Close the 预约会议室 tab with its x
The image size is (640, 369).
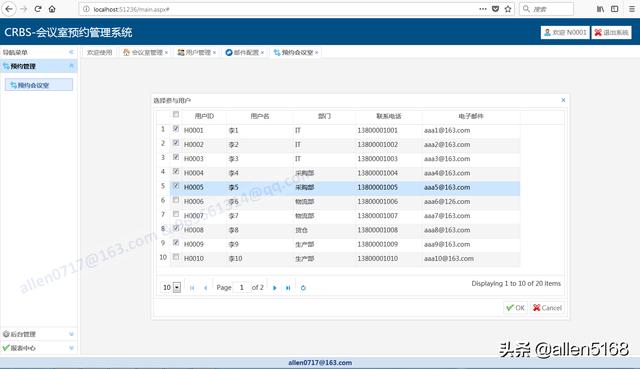coord(316,53)
